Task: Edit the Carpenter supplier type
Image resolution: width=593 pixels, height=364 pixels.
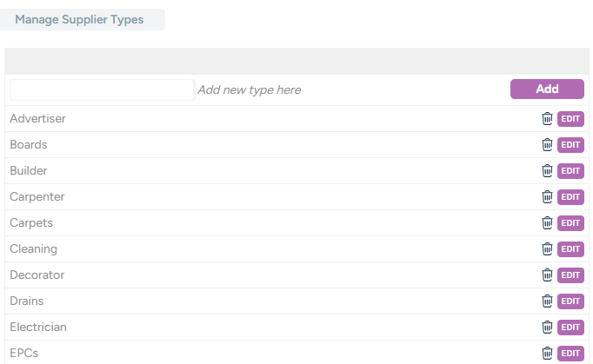Action: 570,197
